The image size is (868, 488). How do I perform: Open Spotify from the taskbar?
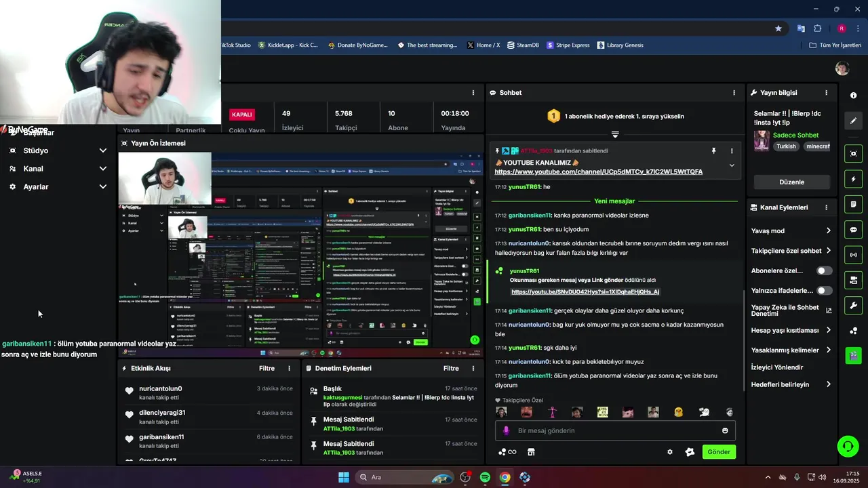[485, 477]
